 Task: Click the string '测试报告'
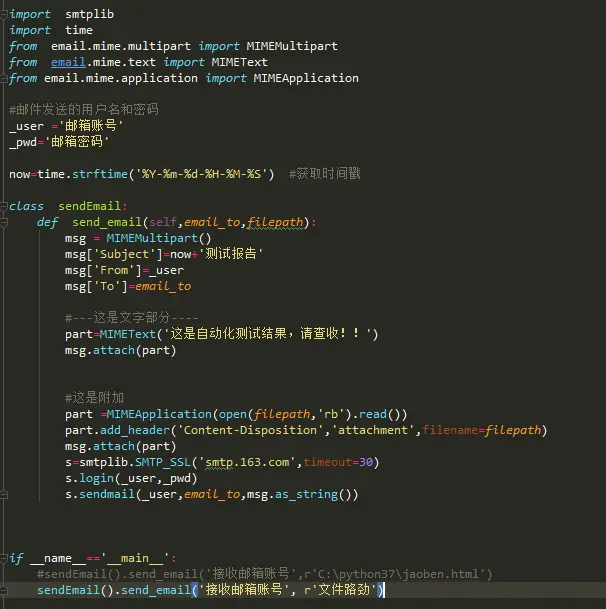coord(231,254)
